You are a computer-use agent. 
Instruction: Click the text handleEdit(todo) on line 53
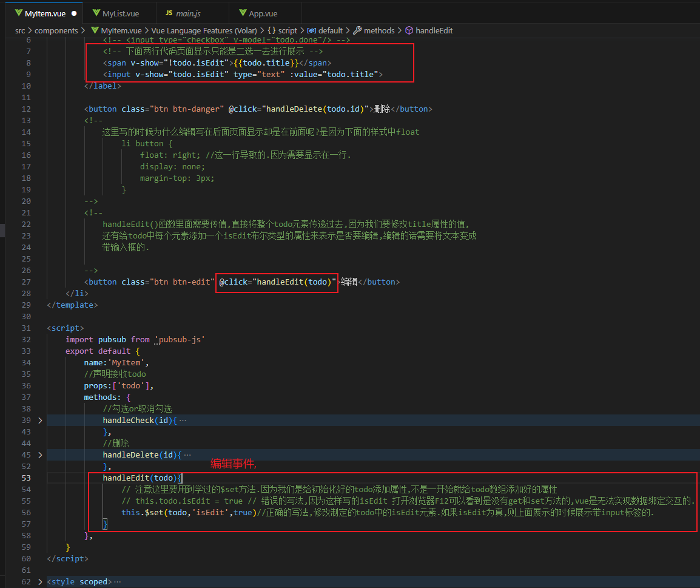[140, 478]
